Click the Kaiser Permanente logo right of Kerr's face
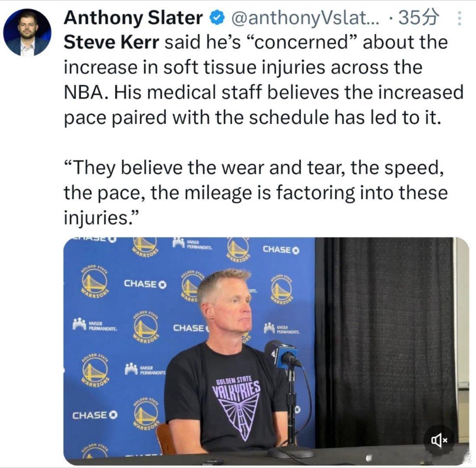This screenshot has height=468, width=476. click(x=282, y=328)
